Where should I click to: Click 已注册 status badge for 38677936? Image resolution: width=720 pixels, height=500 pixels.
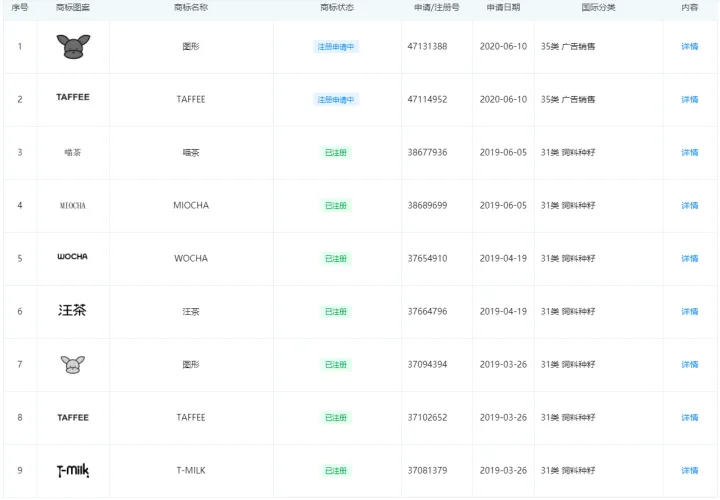coord(336,152)
